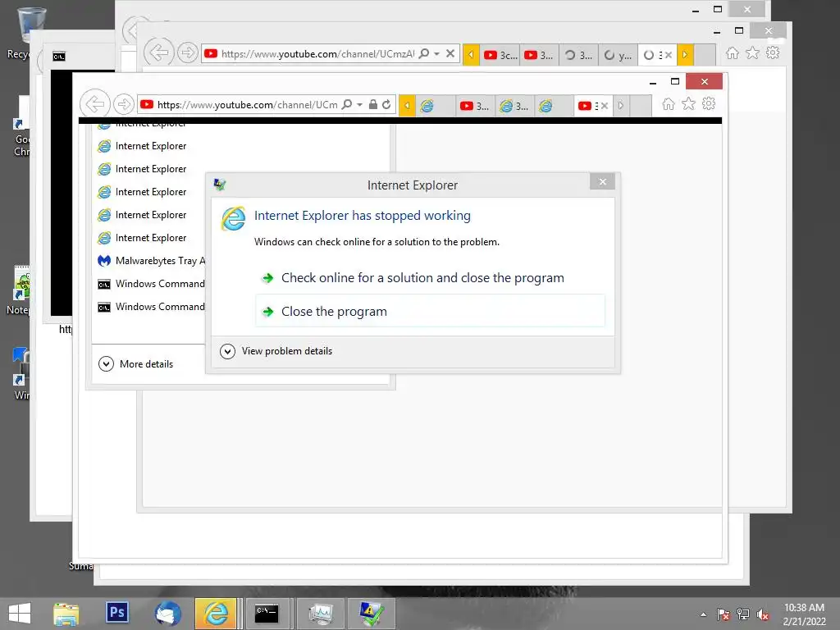Viewport: 840px width, 630px height.
Task: Click Back in the rear Internet Explorer window
Action: tap(159, 52)
